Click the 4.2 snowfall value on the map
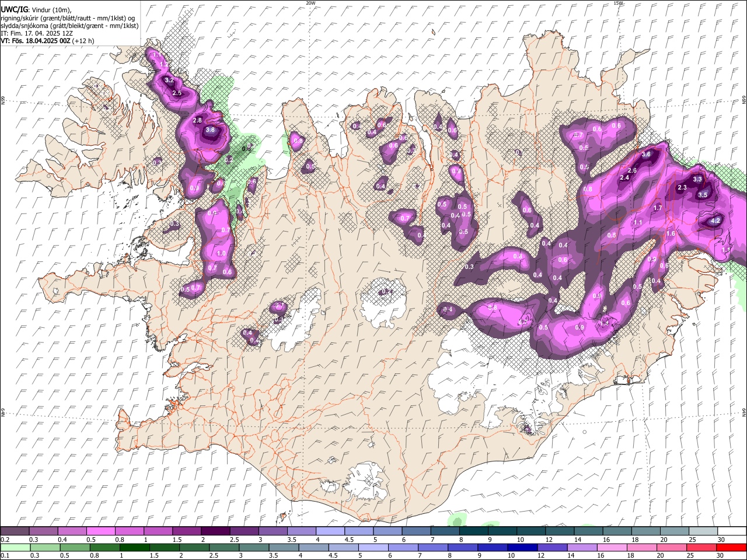Screen dimensions: 747x560 (716, 221)
